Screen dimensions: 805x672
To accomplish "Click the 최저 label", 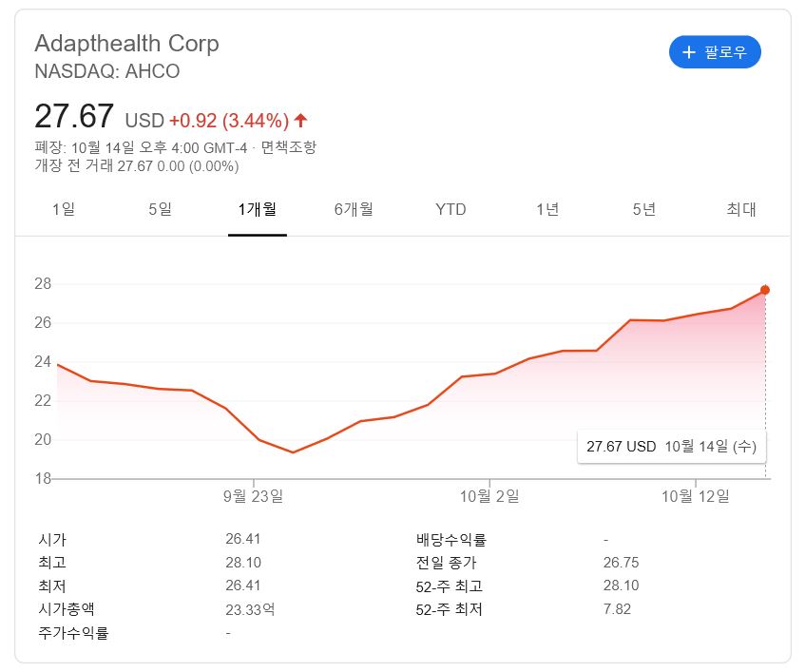I will 52,586.
